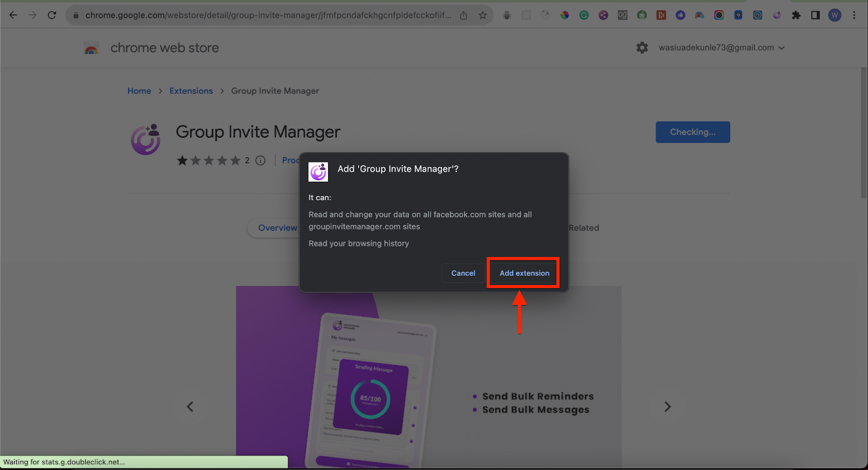The width and height of the screenshot is (868, 470).
Task: Click 'Group Invite Manager' breadcrumb text
Action: 275,91
